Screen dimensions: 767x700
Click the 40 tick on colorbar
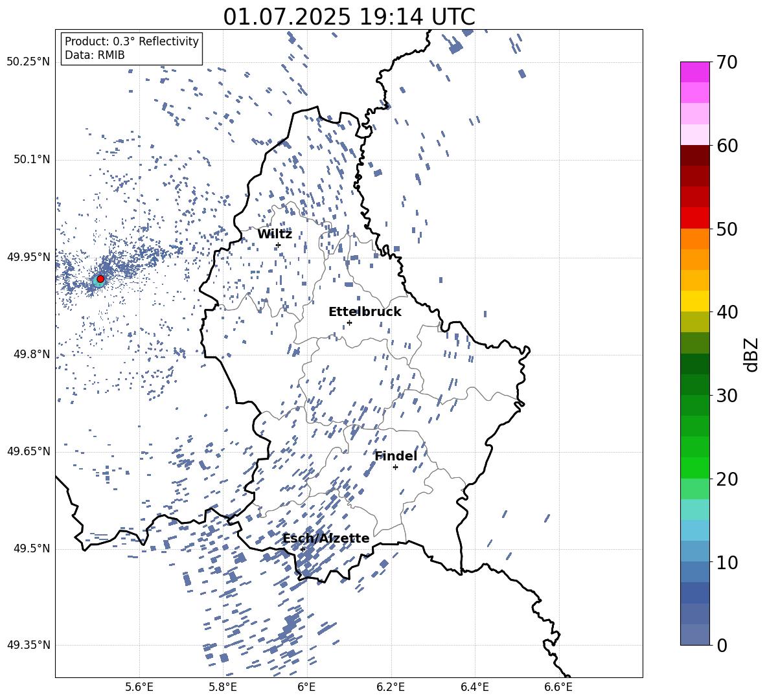point(726,312)
